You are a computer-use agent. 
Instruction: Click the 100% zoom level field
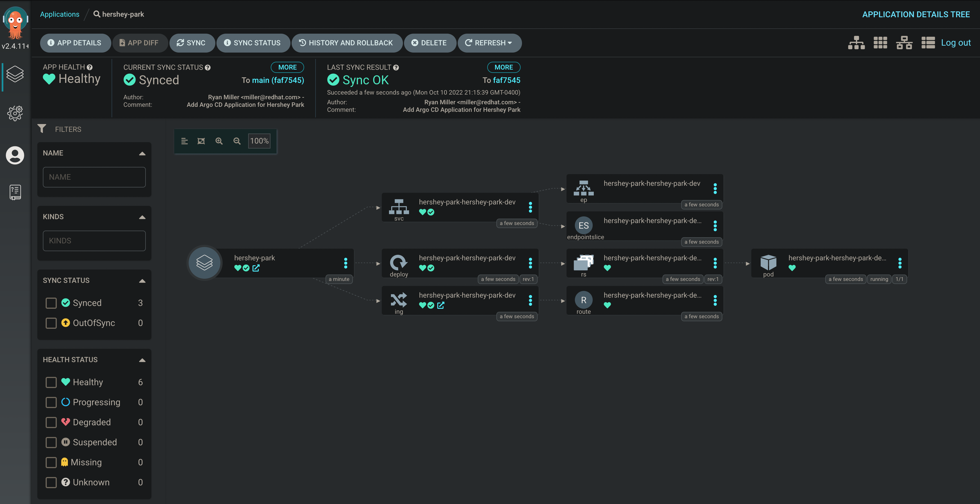point(259,141)
